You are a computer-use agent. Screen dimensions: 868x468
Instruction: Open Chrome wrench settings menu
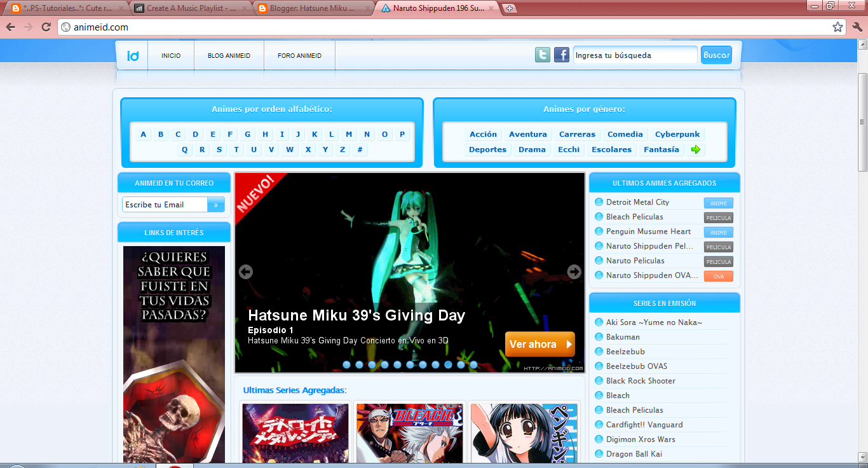point(857,27)
